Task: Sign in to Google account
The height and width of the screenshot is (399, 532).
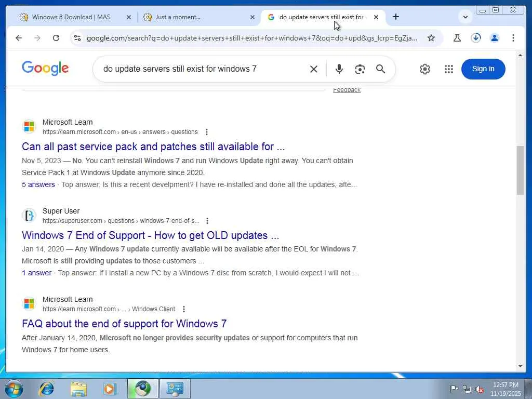Action: [x=483, y=69]
